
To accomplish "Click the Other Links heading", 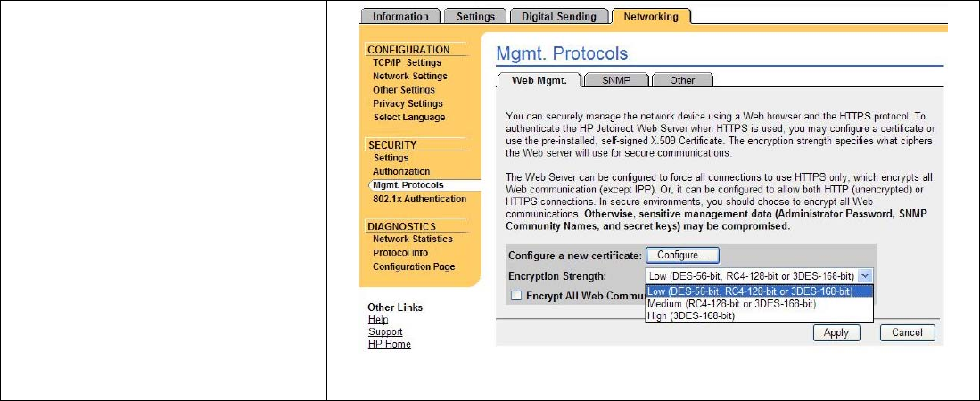I will point(395,307).
